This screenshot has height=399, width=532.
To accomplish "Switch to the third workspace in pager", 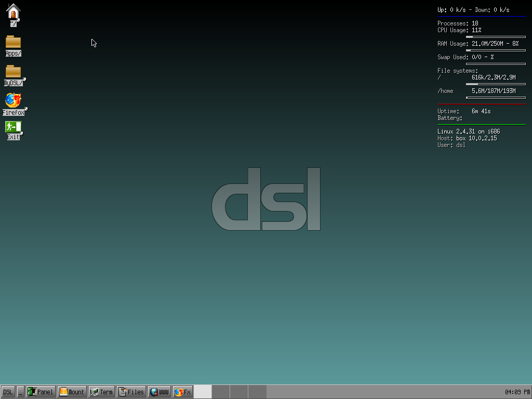I will [x=239, y=392].
